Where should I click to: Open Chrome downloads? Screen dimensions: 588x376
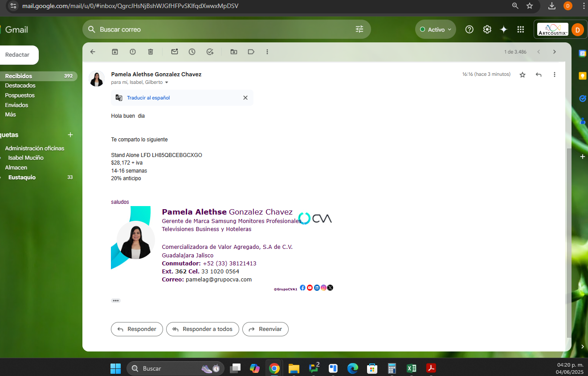pyautogui.click(x=552, y=6)
